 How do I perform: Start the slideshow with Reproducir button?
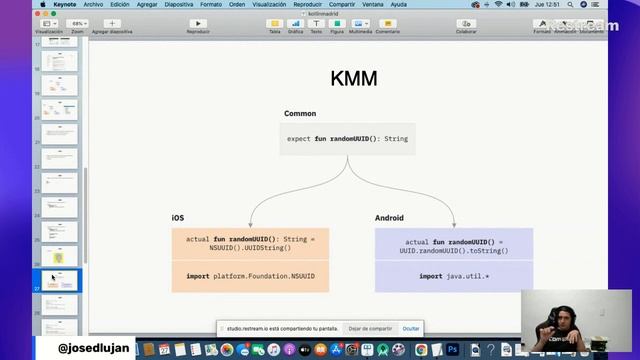[x=198, y=24]
